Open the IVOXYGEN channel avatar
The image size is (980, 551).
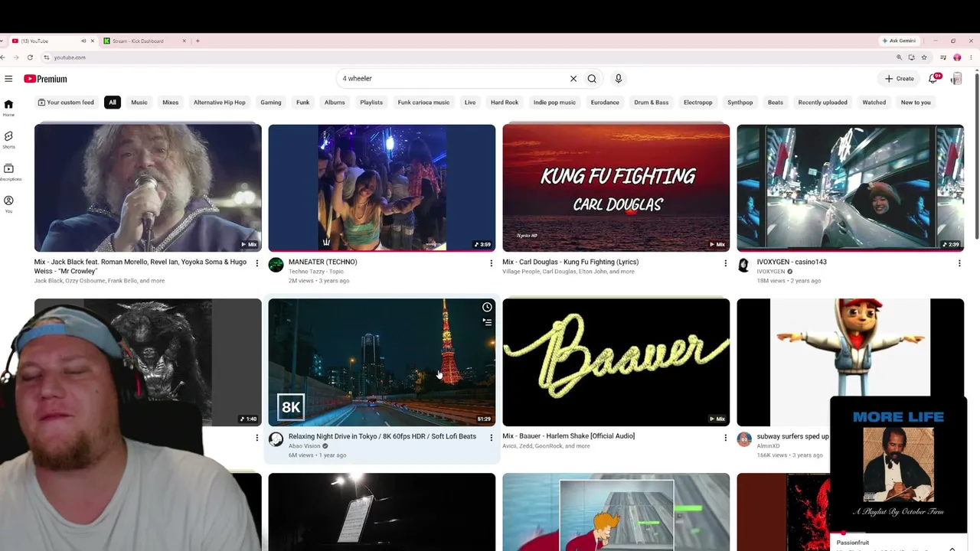[x=743, y=265]
